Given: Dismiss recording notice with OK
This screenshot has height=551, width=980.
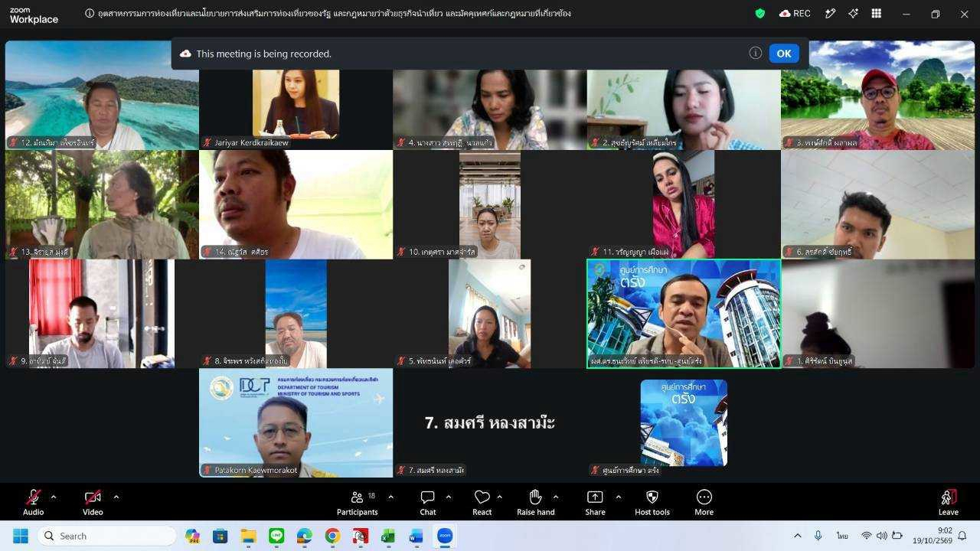Looking at the screenshot, I should point(784,54).
